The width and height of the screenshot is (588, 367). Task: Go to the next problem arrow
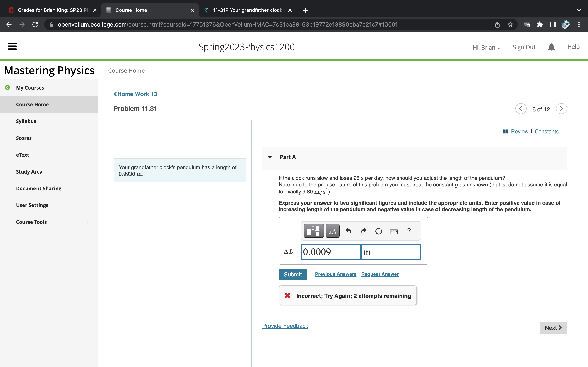click(x=561, y=109)
